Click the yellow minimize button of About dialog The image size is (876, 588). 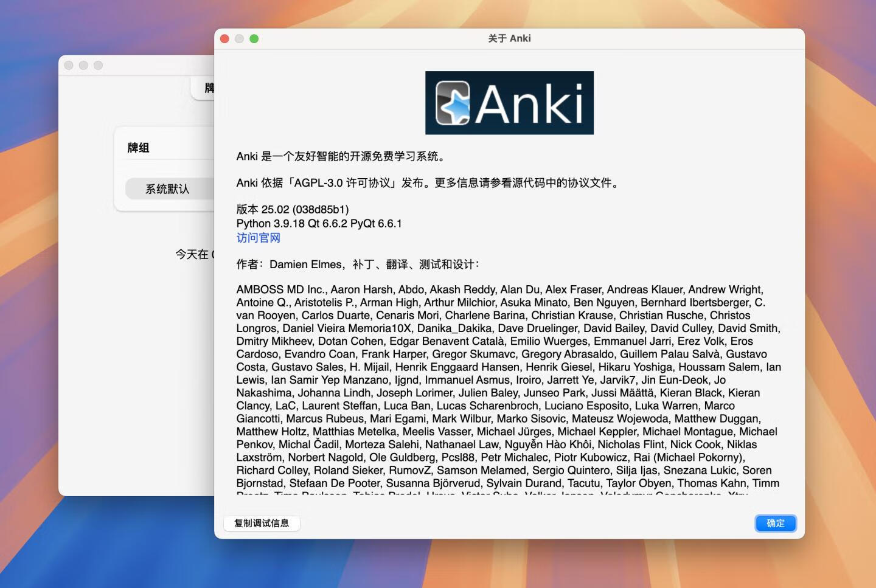(239, 39)
